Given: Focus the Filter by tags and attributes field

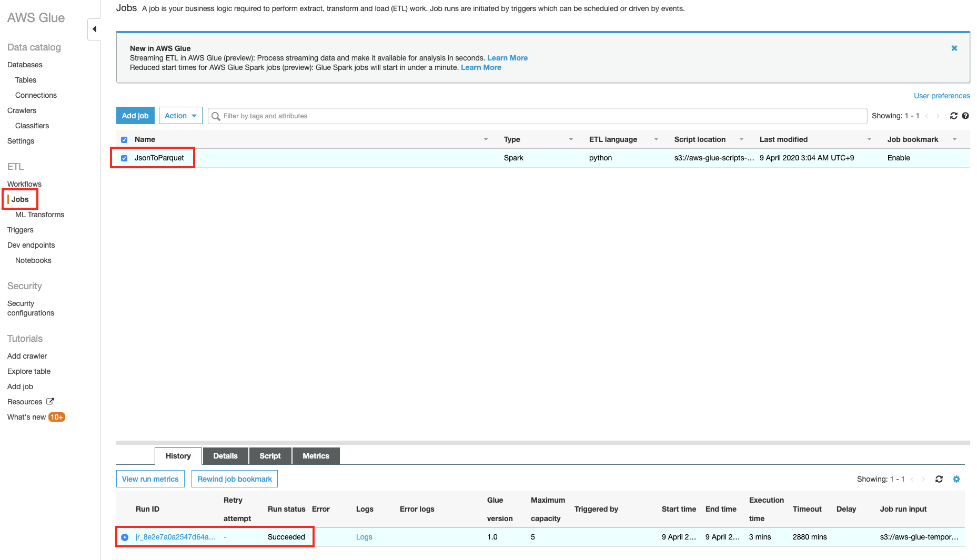Looking at the screenshot, I should [537, 116].
